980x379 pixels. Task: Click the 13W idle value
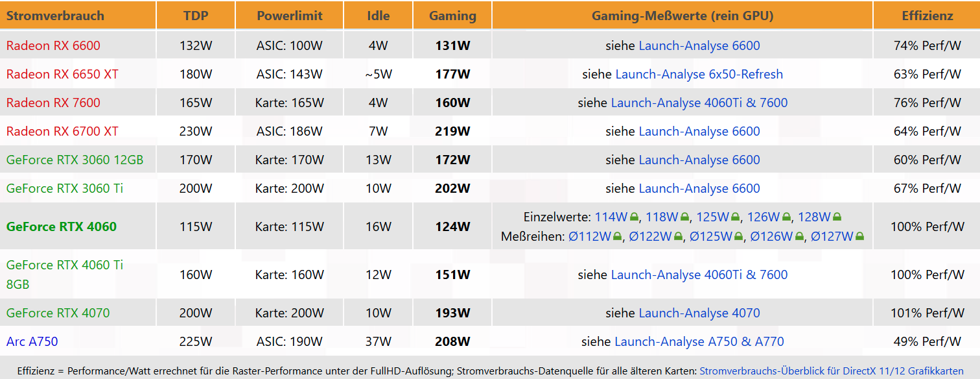point(379,160)
